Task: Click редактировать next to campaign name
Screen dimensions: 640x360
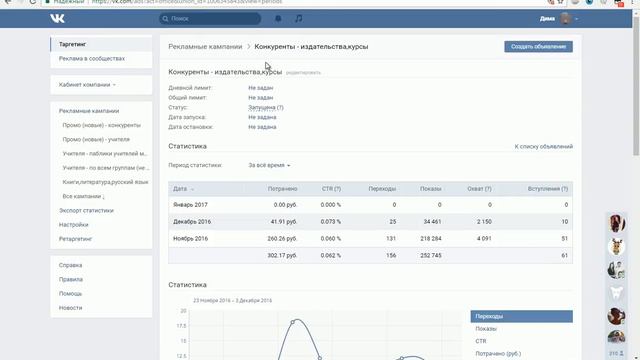Action: point(303,73)
